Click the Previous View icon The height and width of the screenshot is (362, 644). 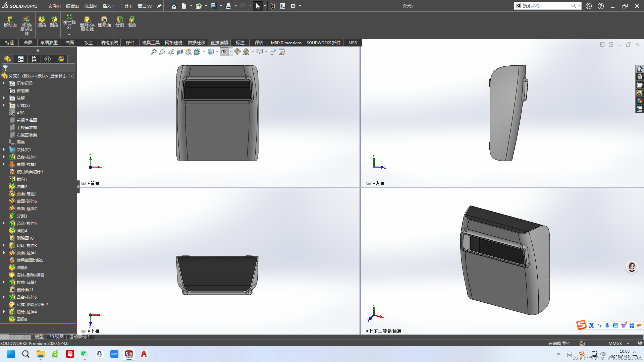(171, 52)
